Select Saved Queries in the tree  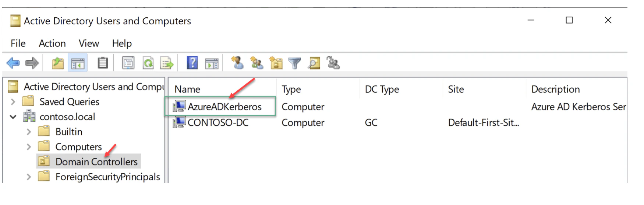pos(70,101)
